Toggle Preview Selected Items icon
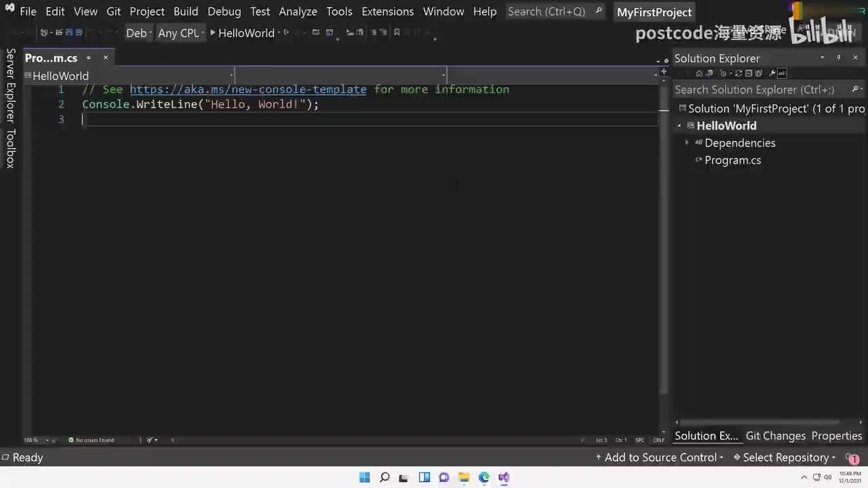The image size is (868, 488). (782, 73)
